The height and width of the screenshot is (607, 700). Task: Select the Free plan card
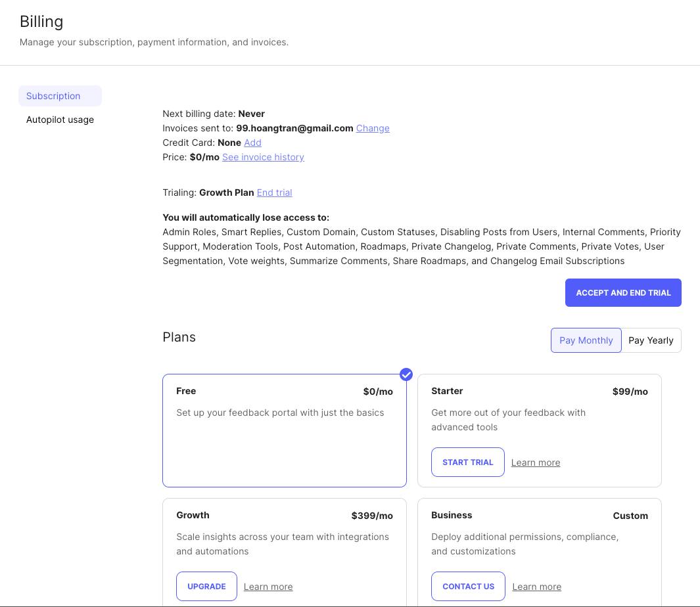(285, 431)
